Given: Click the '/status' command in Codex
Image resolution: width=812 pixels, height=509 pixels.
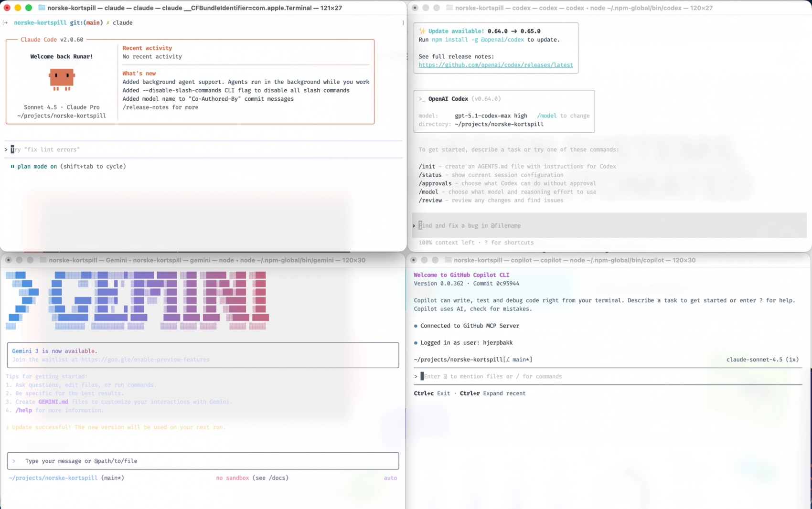Looking at the screenshot, I should tap(430, 175).
